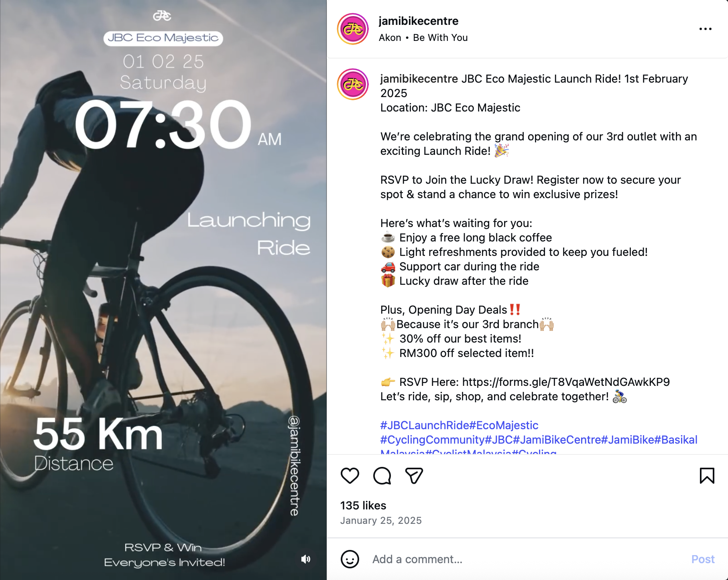This screenshot has height=580, width=728.
Task: Click the Post comment button
Action: (x=703, y=559)
